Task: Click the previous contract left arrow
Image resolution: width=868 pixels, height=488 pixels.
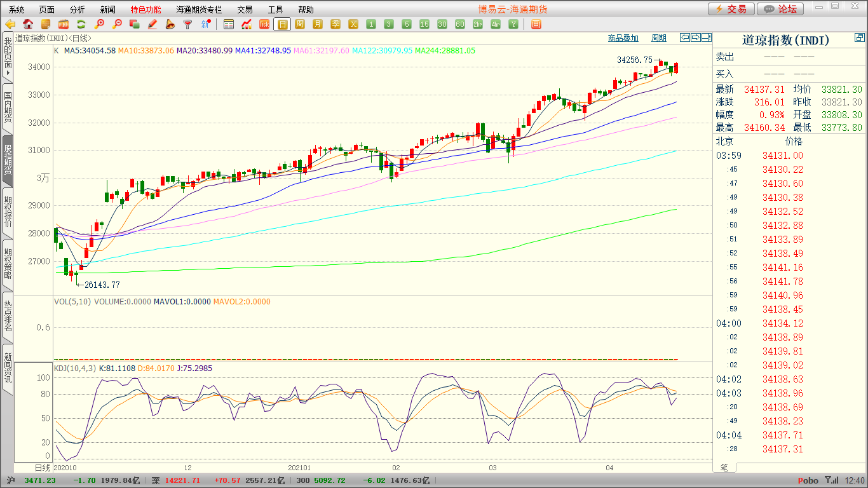Action: tap(684, 37)
